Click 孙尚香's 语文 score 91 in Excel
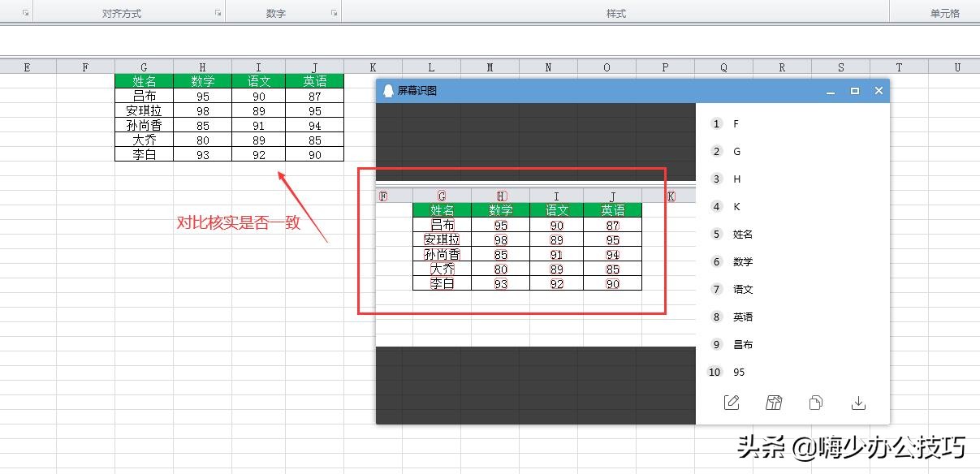The height and width of the screenshot is (474, 980). tap(258, 125)
